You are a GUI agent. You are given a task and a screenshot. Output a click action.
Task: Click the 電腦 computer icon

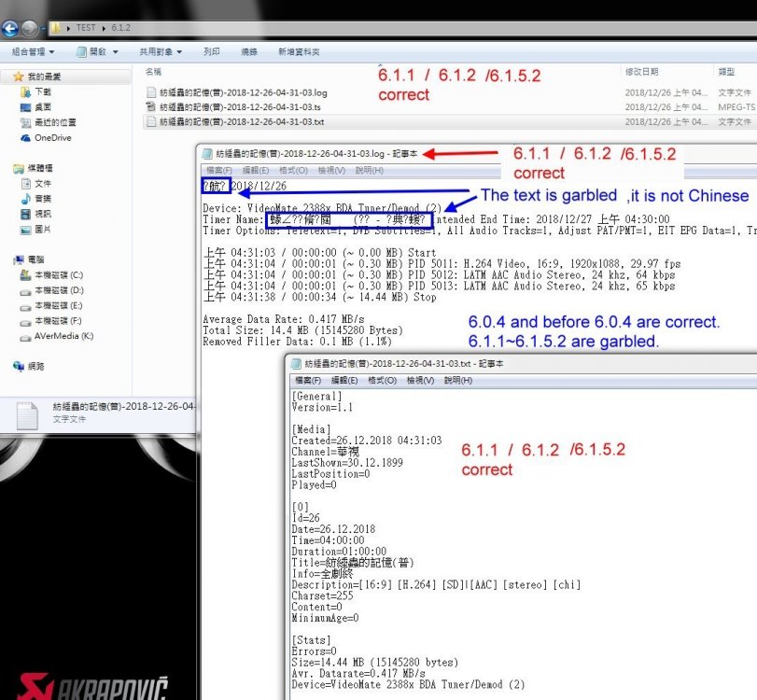pos(19,259)
